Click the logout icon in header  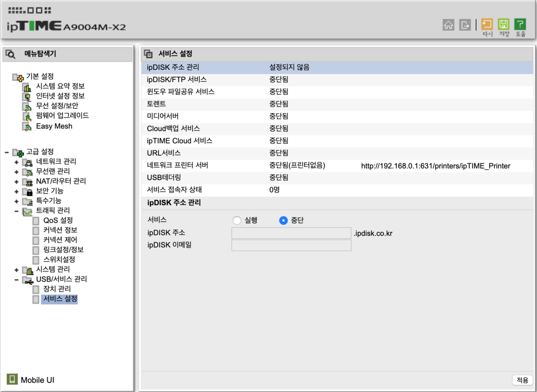pos(465,25)
